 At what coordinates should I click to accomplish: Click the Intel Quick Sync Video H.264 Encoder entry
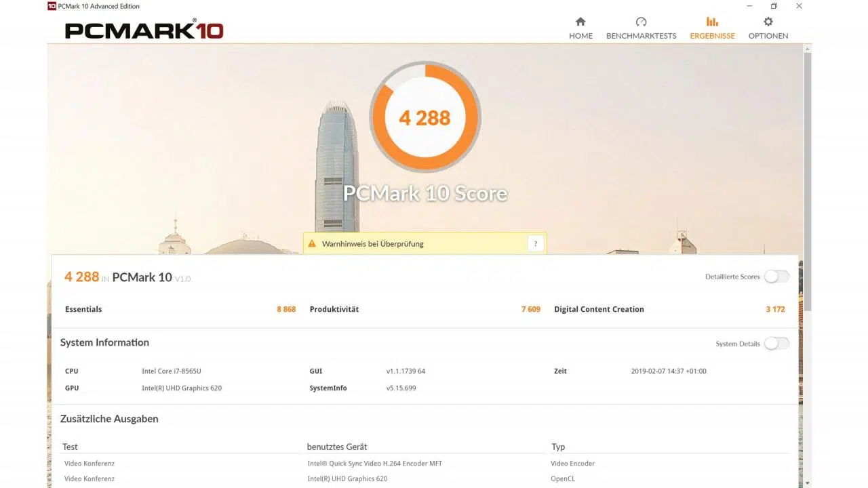click(x=375, y=464)
